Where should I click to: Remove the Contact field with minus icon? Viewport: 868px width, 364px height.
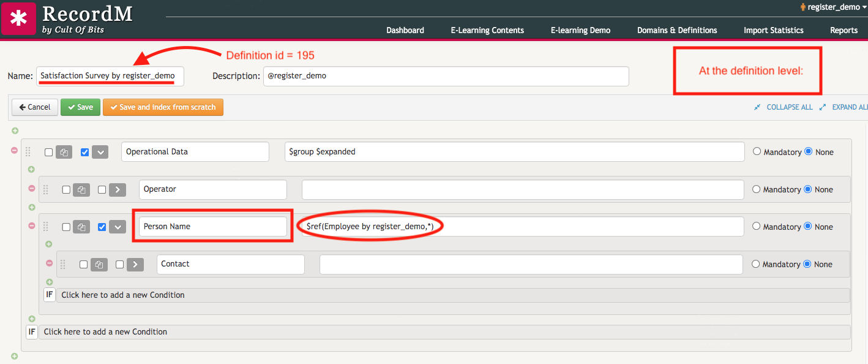(50, 263)
